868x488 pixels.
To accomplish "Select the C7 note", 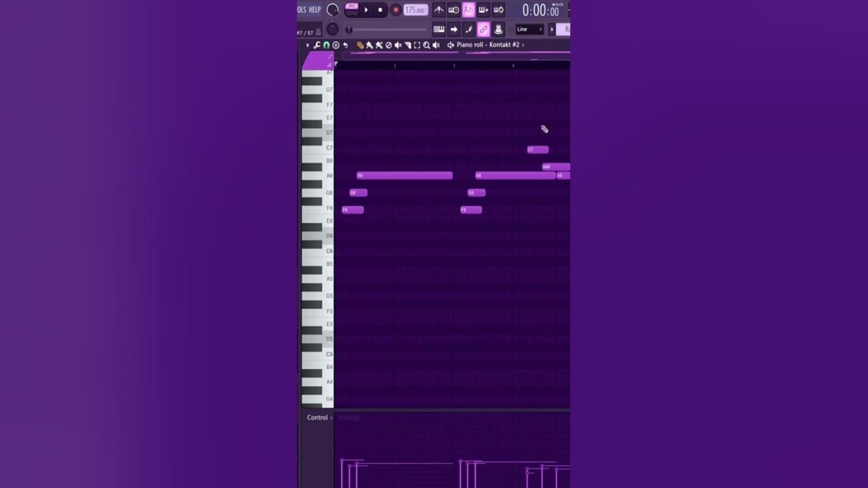I will tap(538, 150).
